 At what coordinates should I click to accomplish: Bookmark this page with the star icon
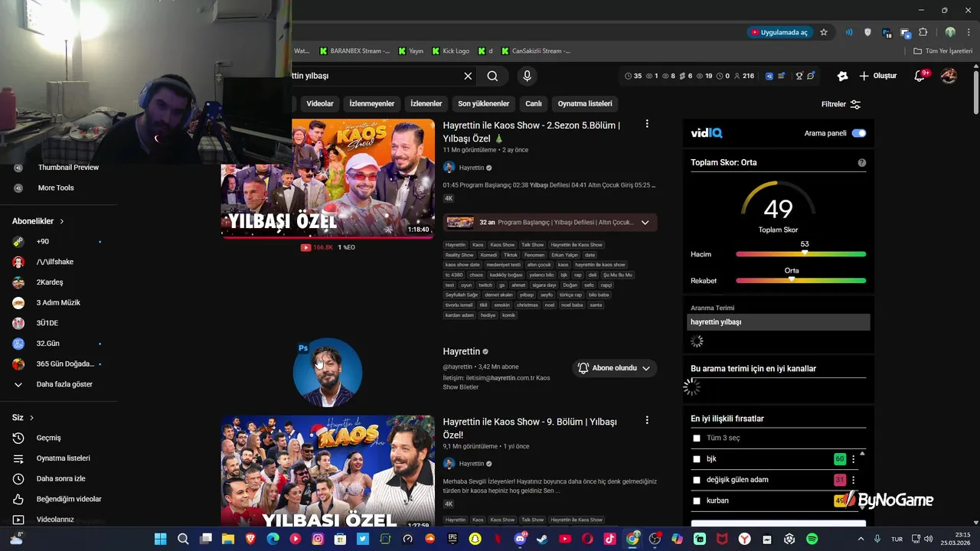coord(824,32)
